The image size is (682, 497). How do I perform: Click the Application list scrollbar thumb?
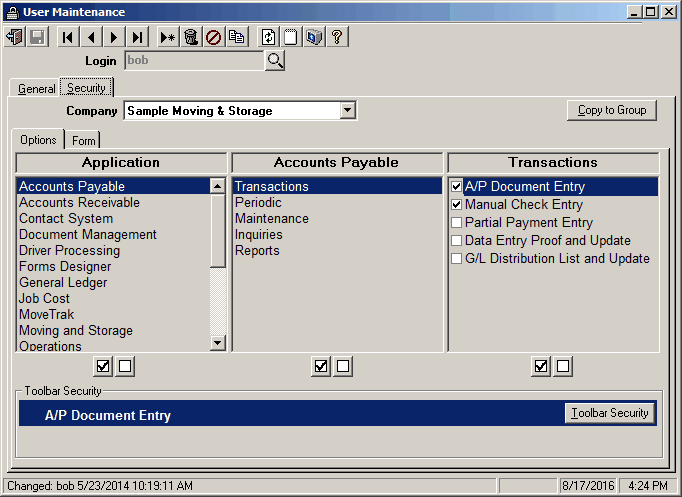tap(217, 230)
